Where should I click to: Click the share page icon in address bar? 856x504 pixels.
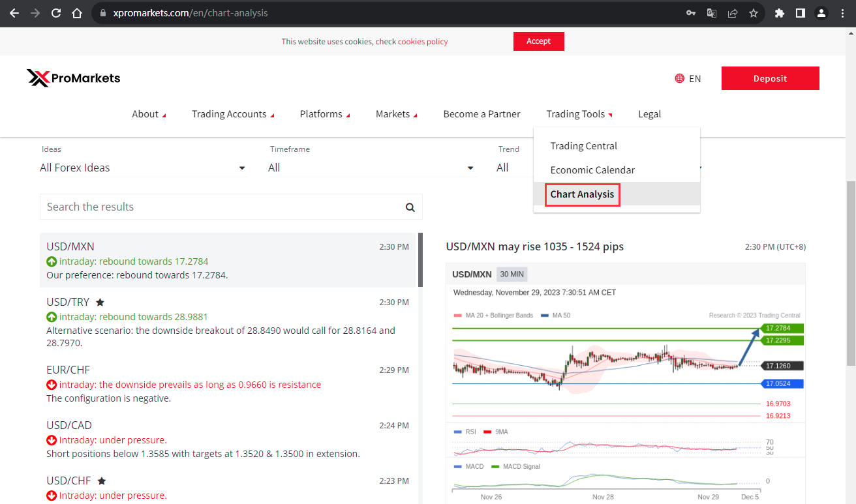(733, 13)
